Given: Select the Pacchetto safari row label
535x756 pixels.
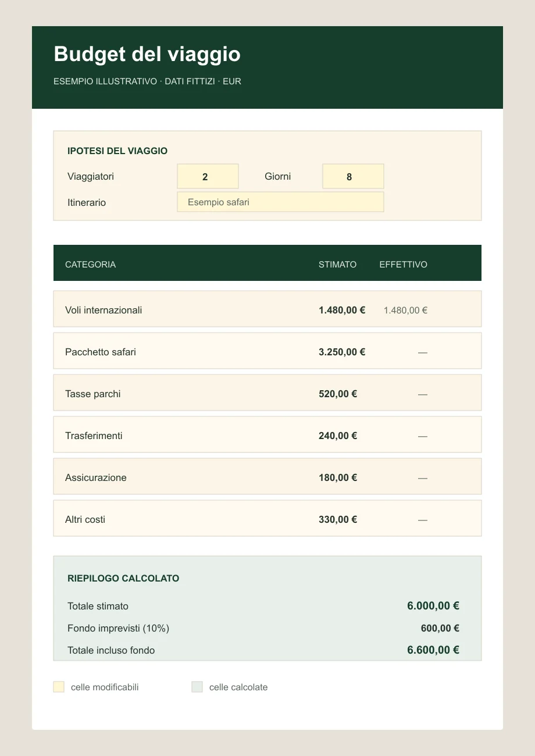Looking at the screenshot, I should pos(101,352).
